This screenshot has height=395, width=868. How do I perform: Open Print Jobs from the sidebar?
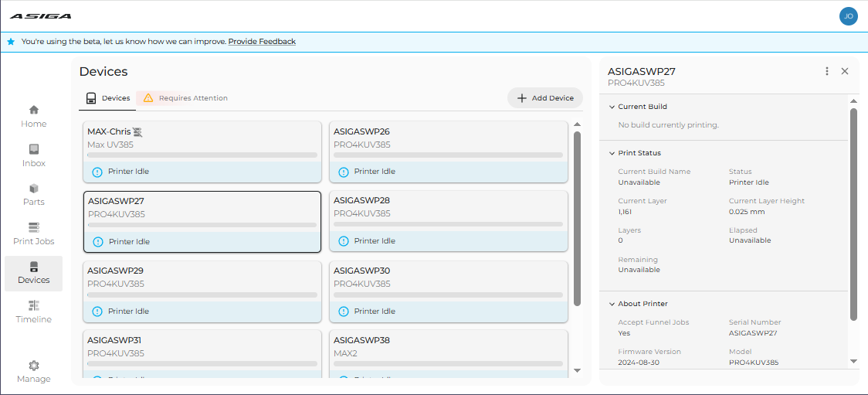click(x=34, y=234)
